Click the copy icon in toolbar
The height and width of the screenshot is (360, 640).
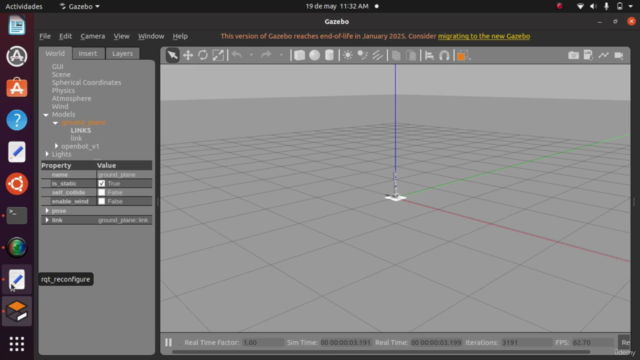click(x=396, y=55)
